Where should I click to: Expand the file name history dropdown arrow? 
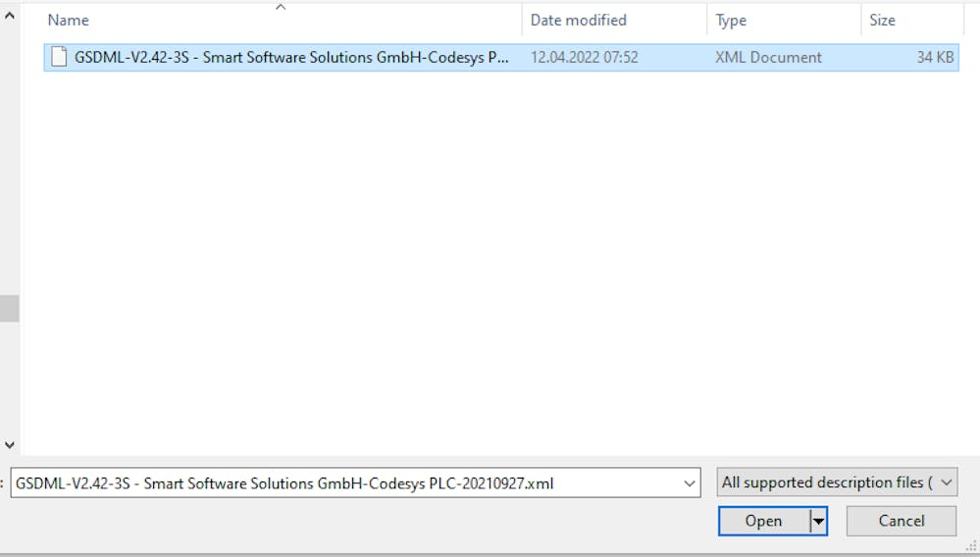point(690,483)
